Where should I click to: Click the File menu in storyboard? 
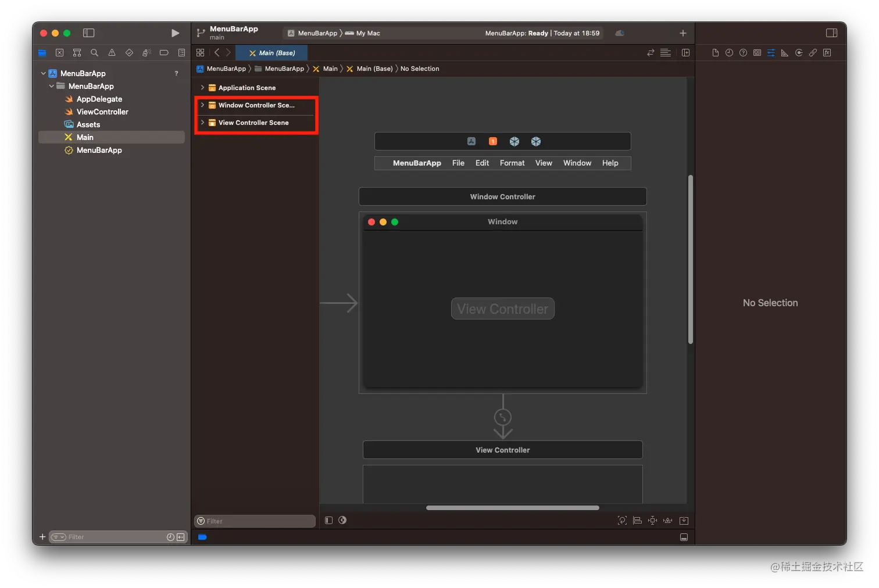pyautogui.click(x=458, y=163)
